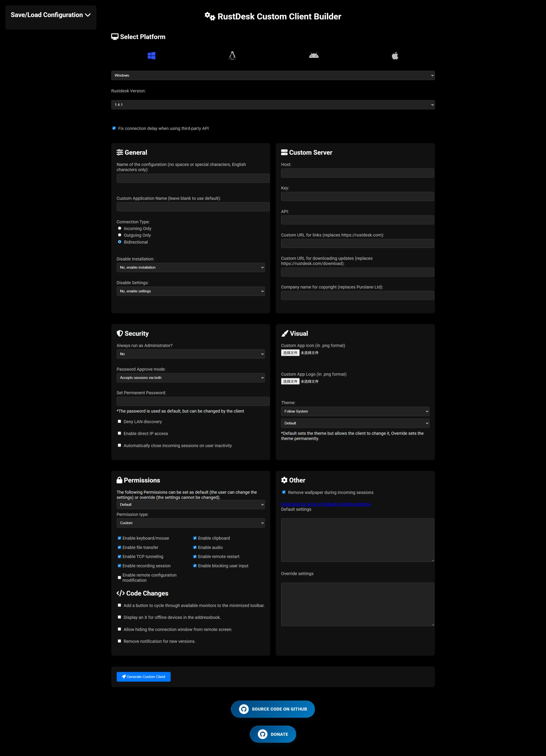Open the Permission type Custom dropdown
The image size is (546, 756).
click(x=190, y=523)
